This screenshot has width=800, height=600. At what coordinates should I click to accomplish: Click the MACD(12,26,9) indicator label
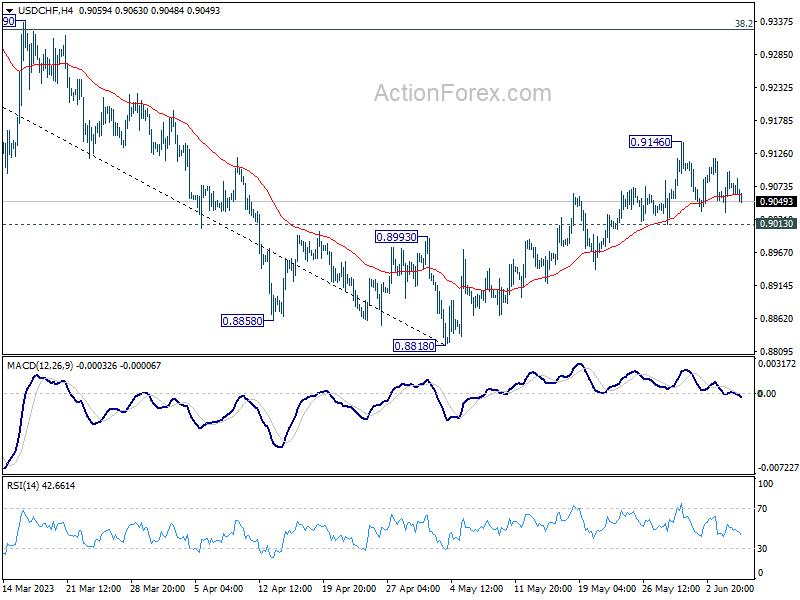40,366
